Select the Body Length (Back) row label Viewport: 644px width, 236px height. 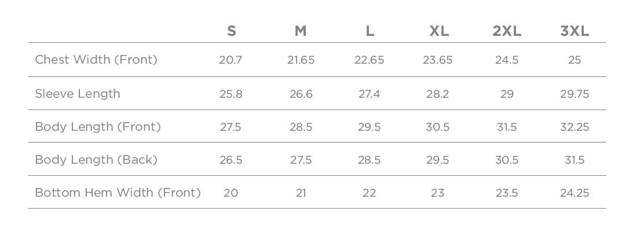(x=96, y=160)
